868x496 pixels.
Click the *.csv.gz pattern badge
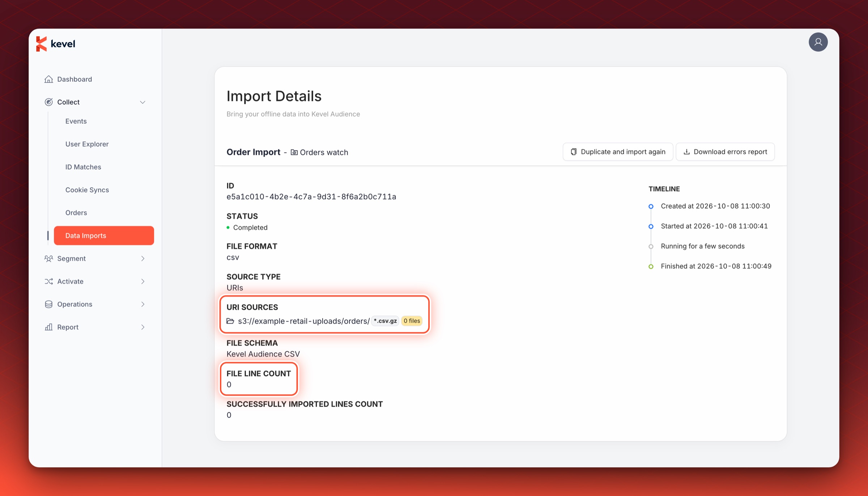(x=385, y=321)
